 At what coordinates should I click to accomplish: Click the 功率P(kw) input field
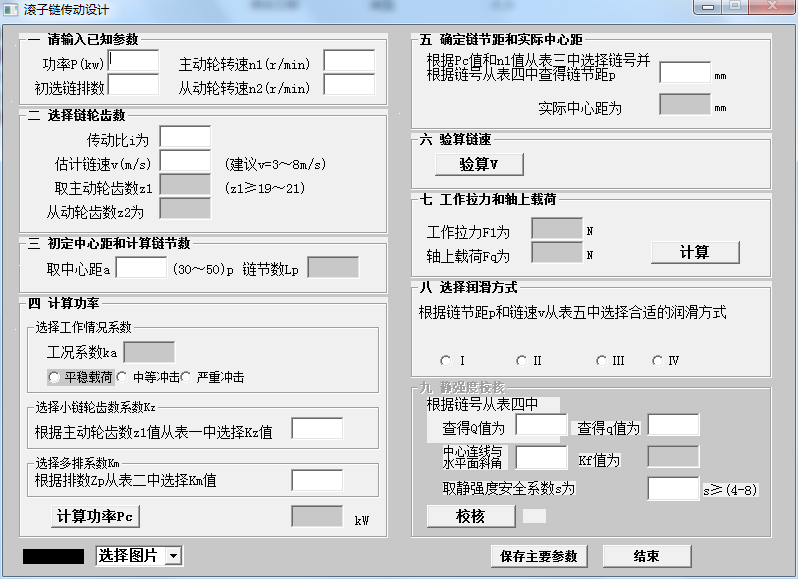[x=133, y=61]
